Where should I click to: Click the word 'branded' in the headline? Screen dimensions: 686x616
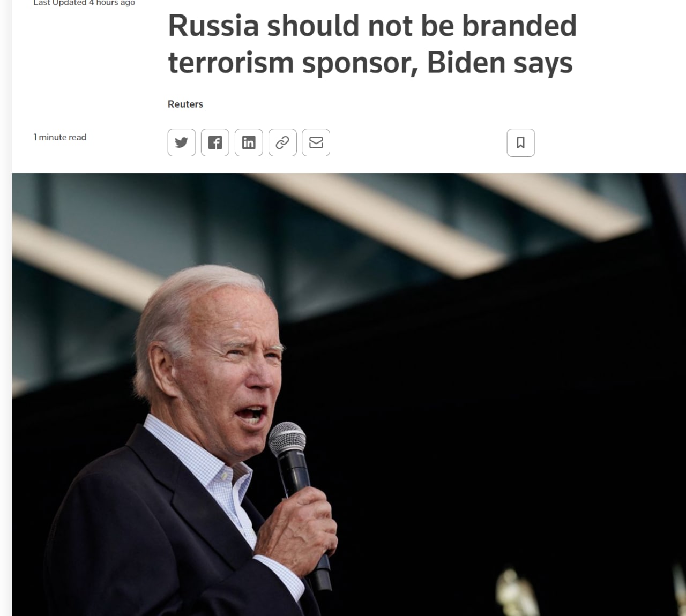coord(519,26)
